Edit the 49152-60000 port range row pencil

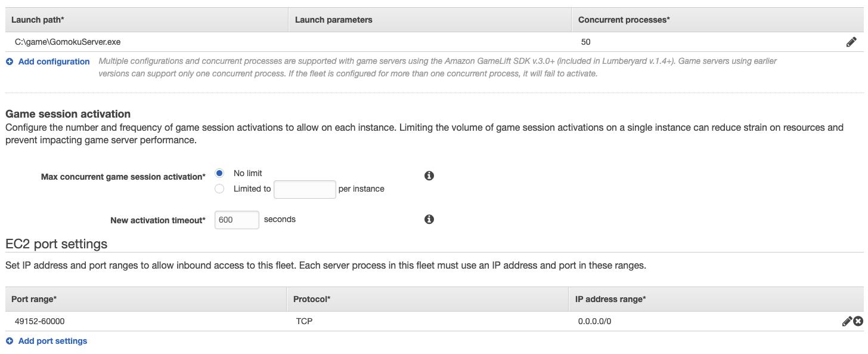(x=847, y=321)
